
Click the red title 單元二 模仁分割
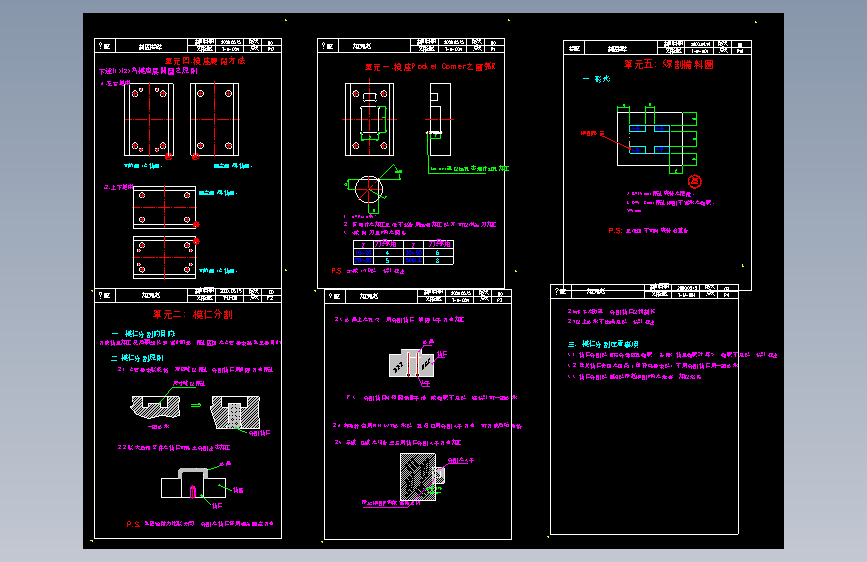coord(193,315)
